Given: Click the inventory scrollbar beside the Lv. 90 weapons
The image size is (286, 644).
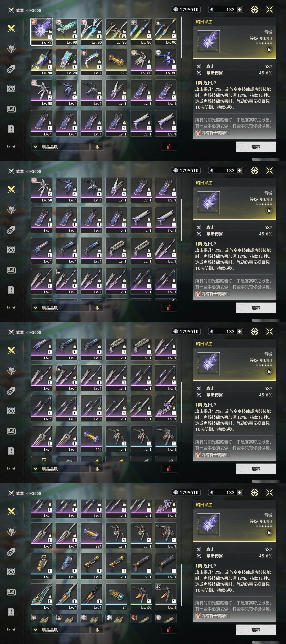Looking at the screenshot, I should 181,38.
